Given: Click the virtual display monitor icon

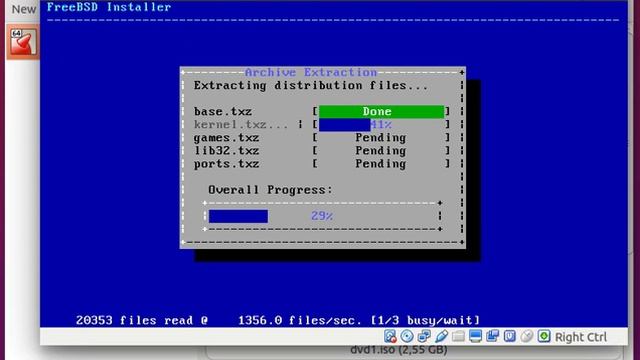Looking at the screenshot, I should (x=476, y=336).
